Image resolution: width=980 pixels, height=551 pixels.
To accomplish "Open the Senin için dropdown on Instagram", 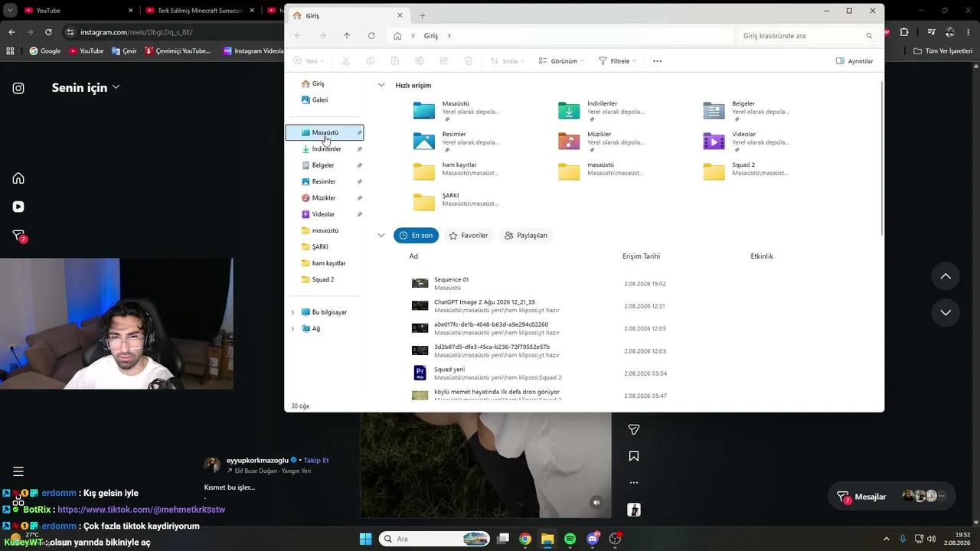I will (86, 88).
